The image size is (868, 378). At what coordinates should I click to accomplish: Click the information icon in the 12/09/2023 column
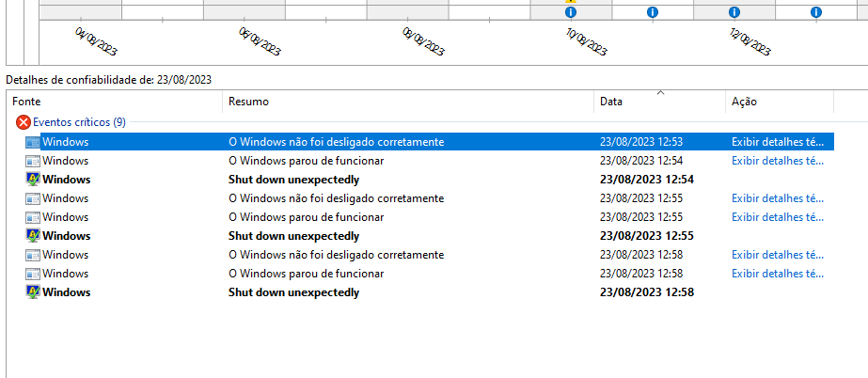point(734,12)
